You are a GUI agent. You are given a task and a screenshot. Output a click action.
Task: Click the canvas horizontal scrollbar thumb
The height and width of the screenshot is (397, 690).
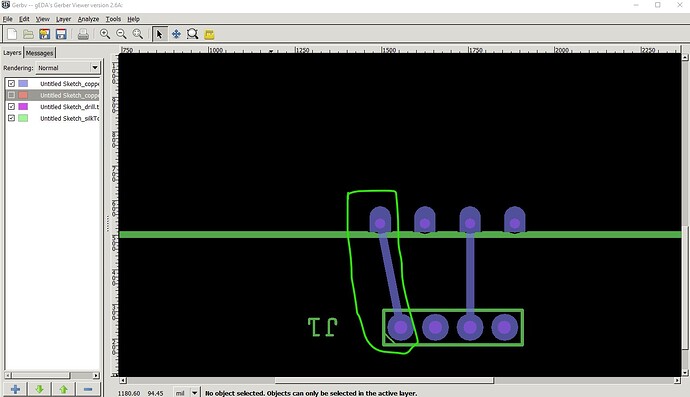click(384, 380)
